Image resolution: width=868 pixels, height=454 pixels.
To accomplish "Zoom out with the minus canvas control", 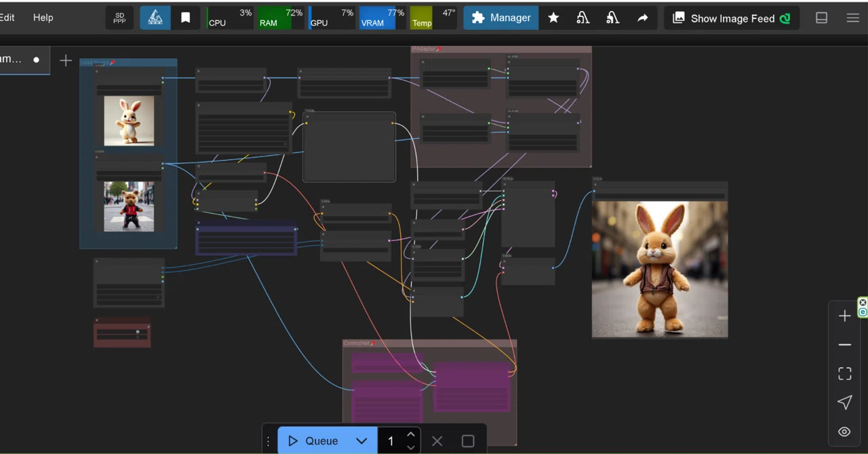I will click(844, 345).
